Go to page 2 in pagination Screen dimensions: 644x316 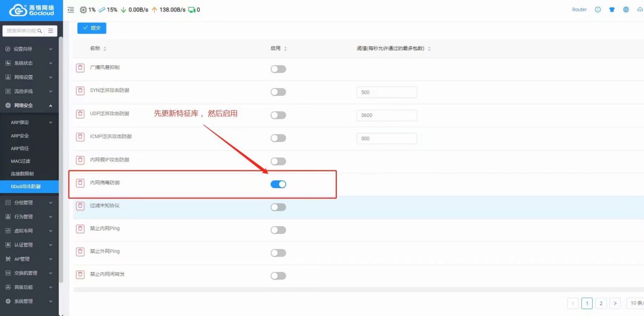601,303
